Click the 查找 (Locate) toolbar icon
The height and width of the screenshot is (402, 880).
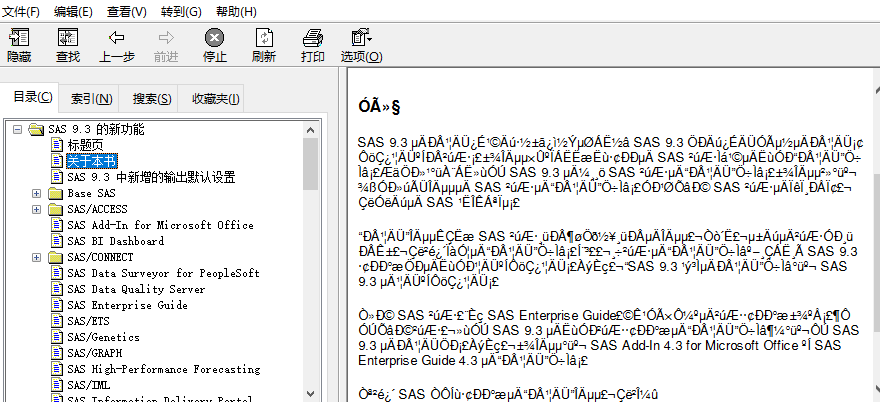pyautogui.click(x=68, y=38)
